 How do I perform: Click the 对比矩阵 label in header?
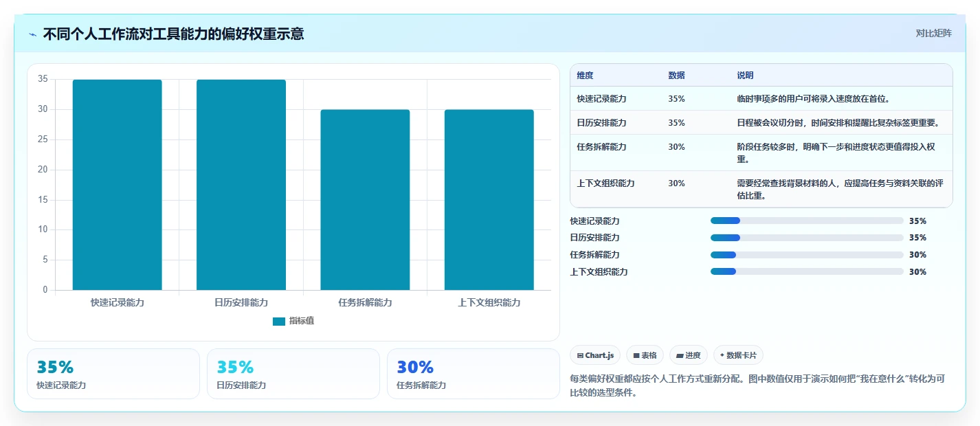[934, 33]
